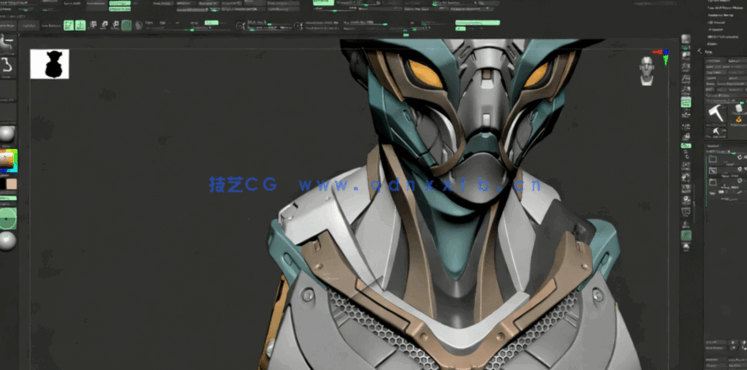Select the large hammer-shaped tool thumbnail
The height and width of the screenshot is (370, 747).
717,114
